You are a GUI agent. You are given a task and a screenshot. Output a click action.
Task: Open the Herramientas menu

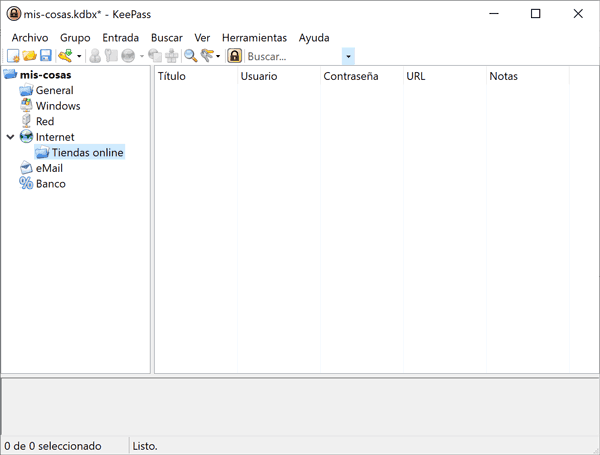254,38
